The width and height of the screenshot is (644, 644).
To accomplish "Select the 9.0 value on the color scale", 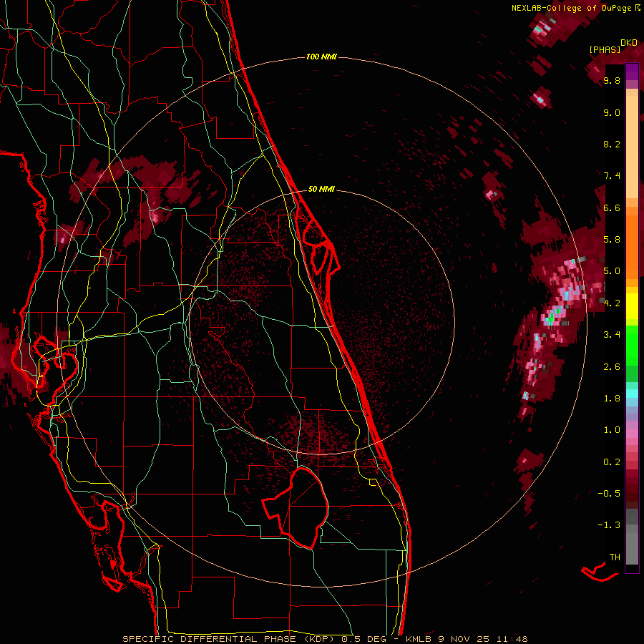I will 612,113.
